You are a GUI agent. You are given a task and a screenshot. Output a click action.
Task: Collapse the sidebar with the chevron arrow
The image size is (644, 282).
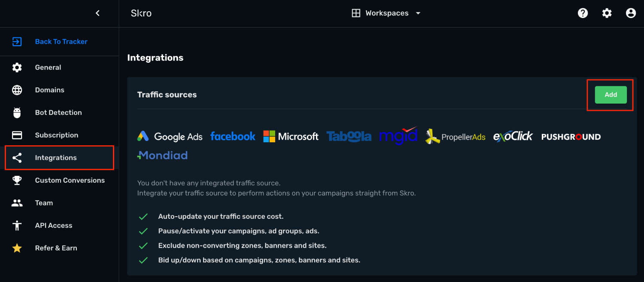tap(97, 13)
